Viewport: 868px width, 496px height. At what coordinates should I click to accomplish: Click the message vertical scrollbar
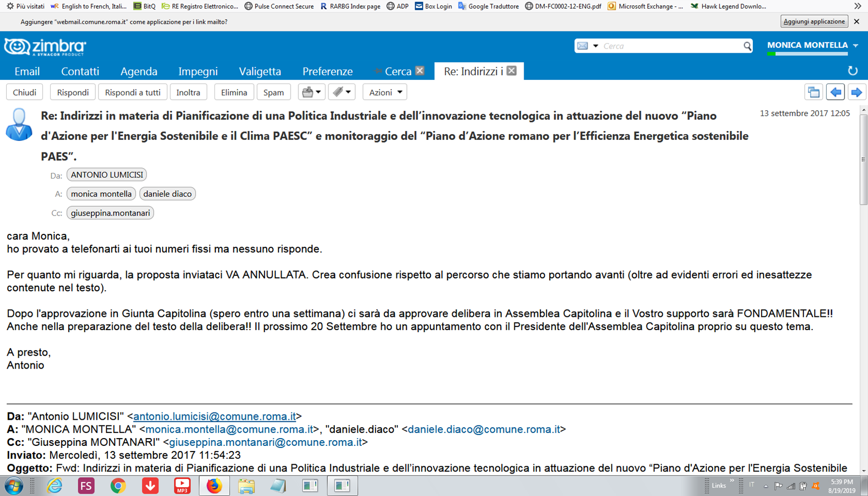coord(863,159)
